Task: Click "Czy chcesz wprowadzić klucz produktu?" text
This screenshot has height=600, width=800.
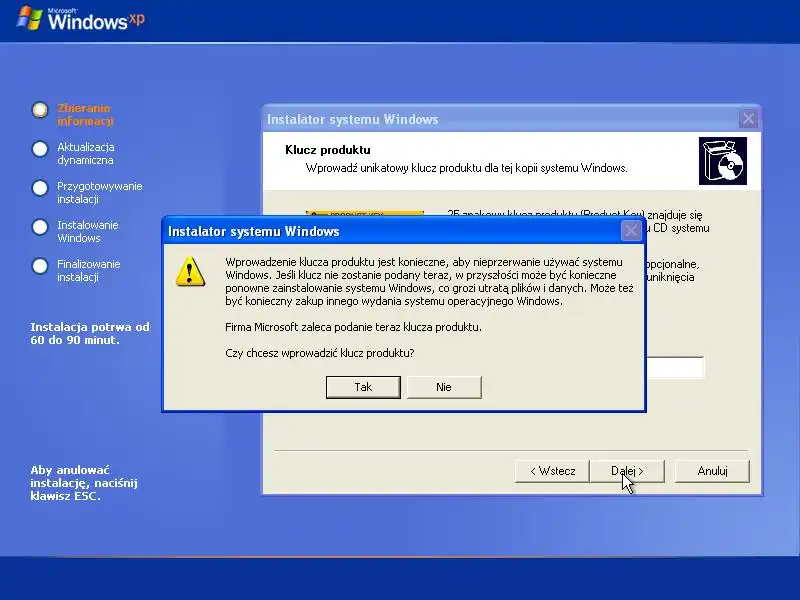Action: [x=319, y=353]
